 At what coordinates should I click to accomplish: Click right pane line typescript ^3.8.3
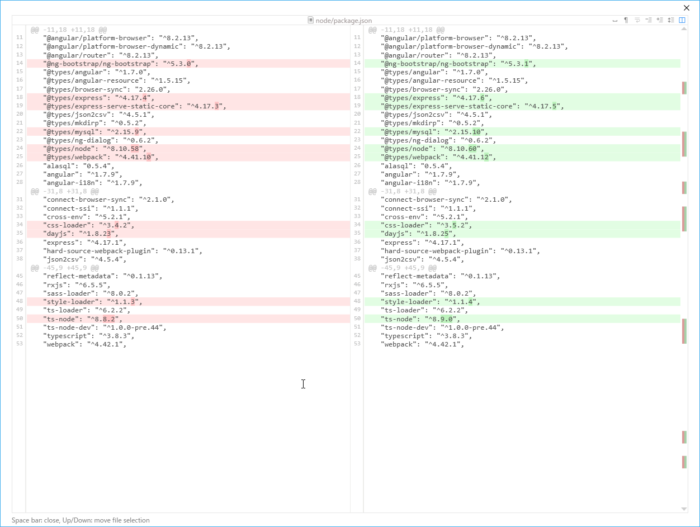pos(426,336)
